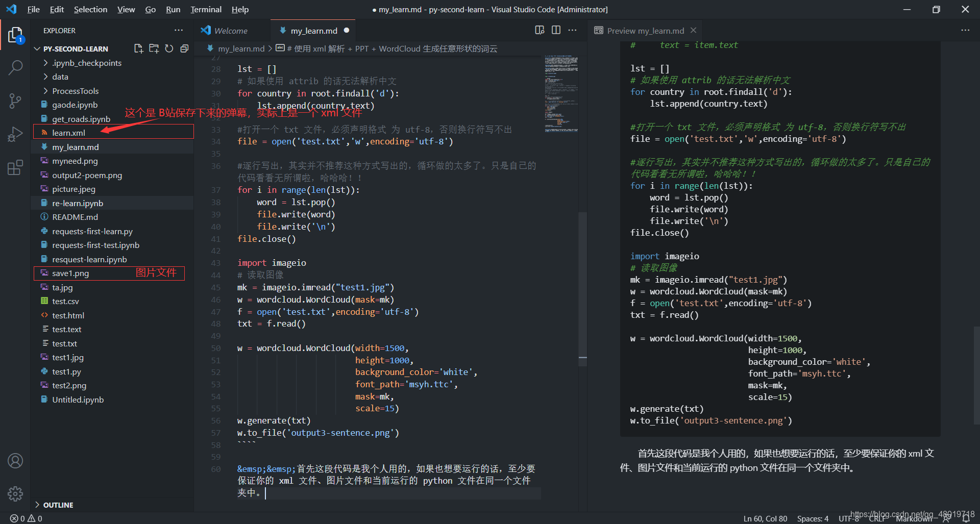Image resolution: width=980 pixels, height=524 pixels.
Task: Open the File menu
Action: (x=33, y=9)
